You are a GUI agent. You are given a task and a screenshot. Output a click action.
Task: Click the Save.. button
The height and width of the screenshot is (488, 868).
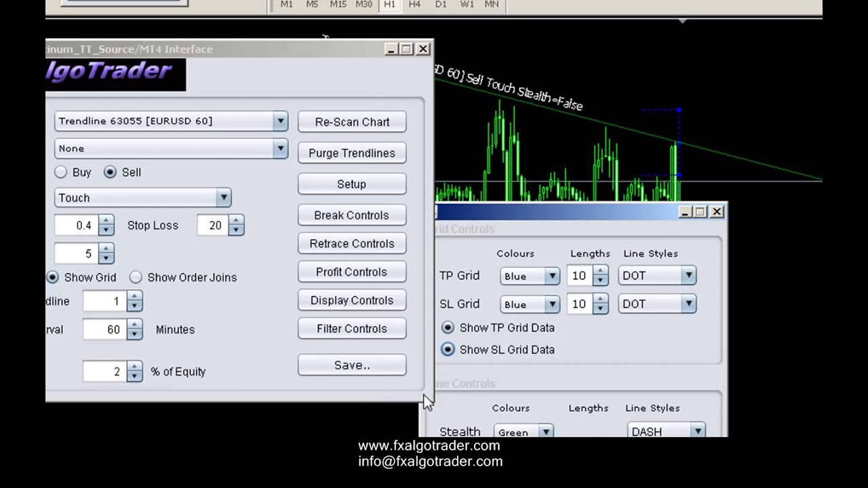pyautogui.click(x=352, y=365)
